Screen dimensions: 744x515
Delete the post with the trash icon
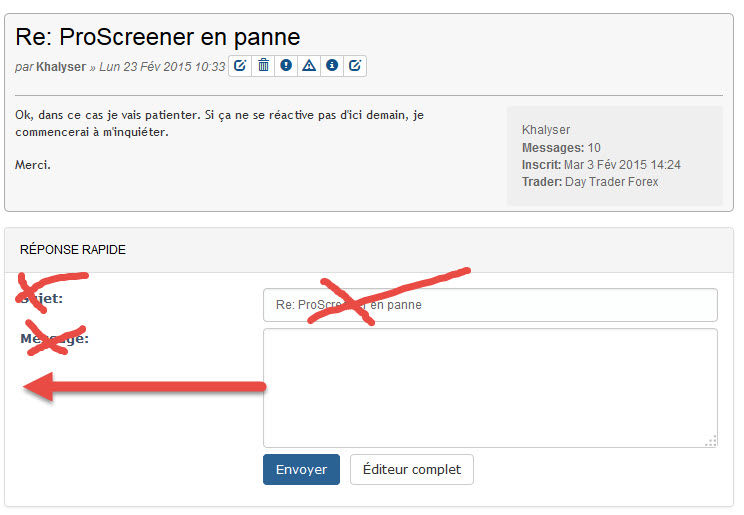[x=263, y=66]
